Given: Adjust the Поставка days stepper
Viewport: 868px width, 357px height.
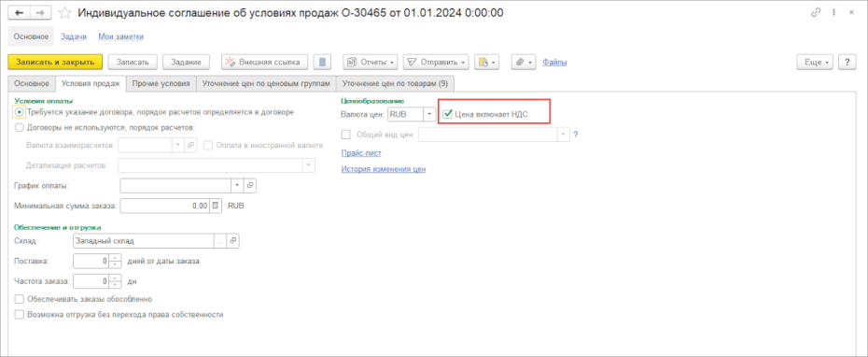Looking at the screenshot, I should click(115, 261).
